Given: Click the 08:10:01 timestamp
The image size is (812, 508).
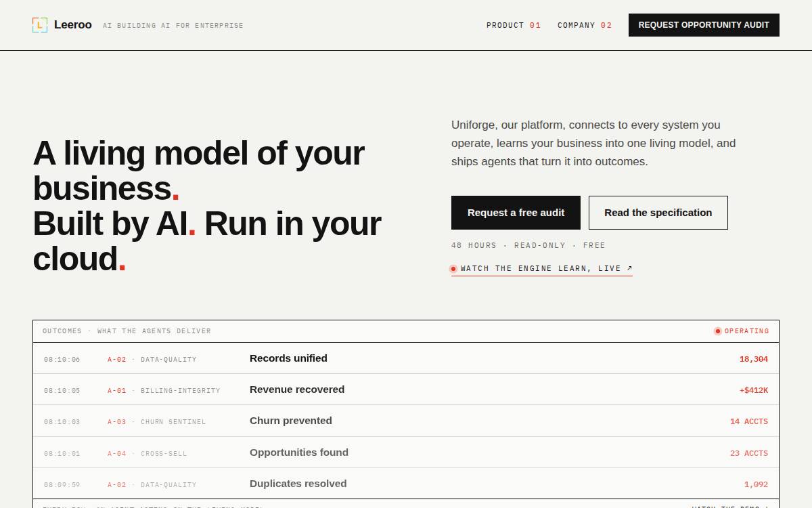Looking at the screenshot, I should 62,454.
